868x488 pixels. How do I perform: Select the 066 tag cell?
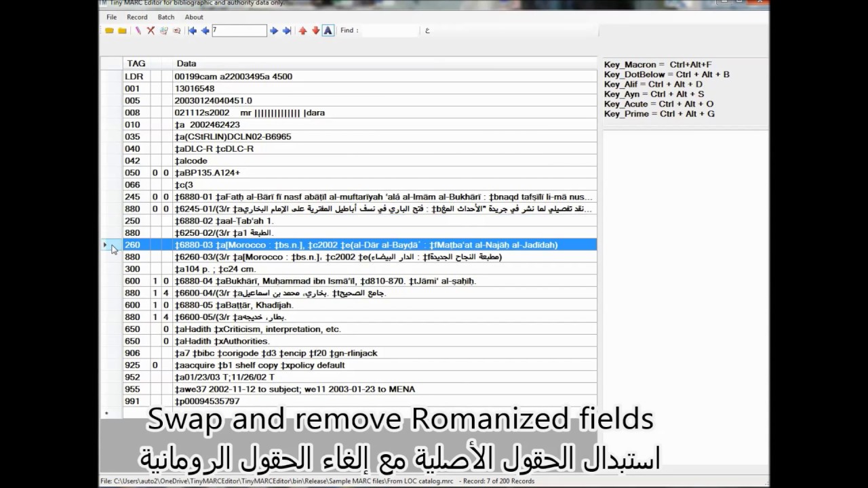pyautogui.click(x=136, y=185)
